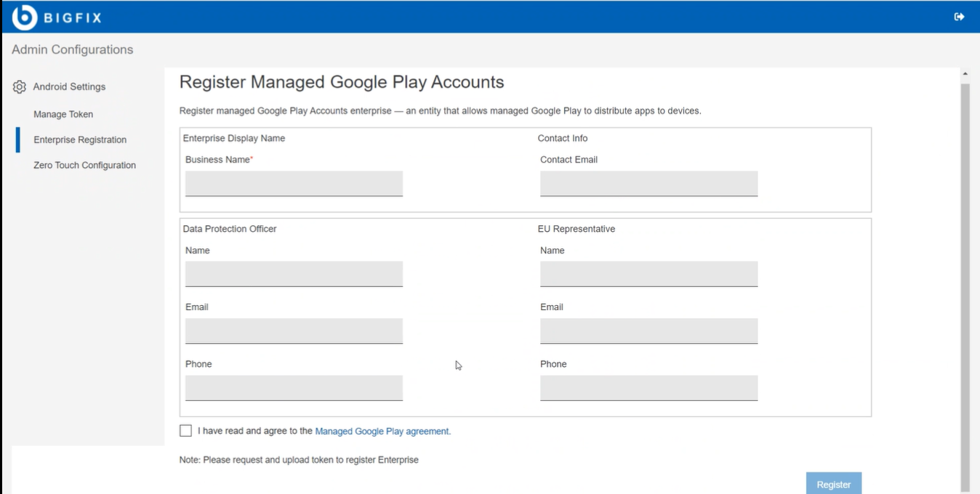Click the BigFix logo icon

pos(24,17)
